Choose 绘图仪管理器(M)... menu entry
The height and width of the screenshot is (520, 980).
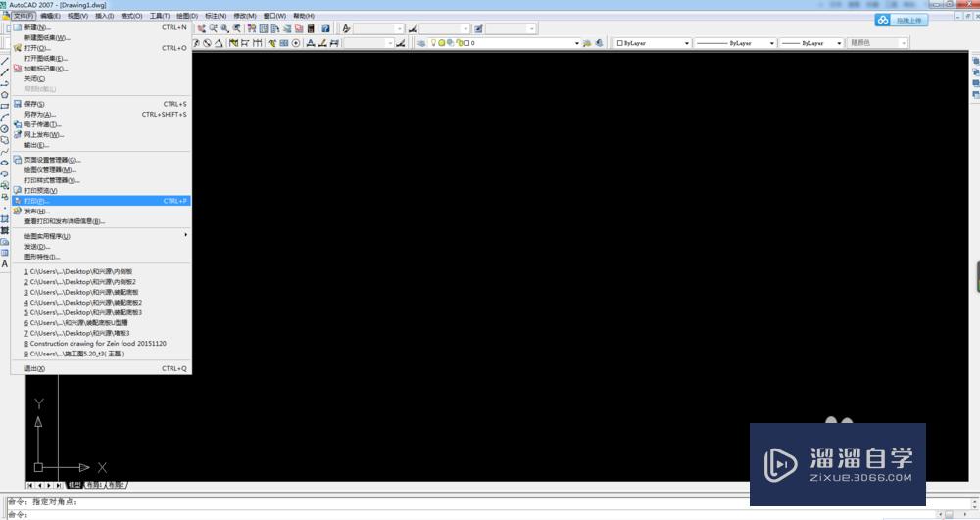101,169
